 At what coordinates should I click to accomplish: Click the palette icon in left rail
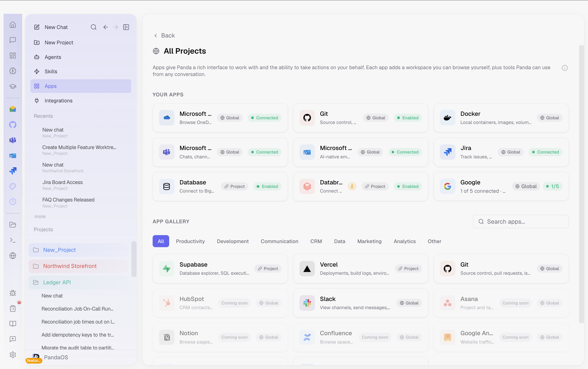[x=13, y=187]
